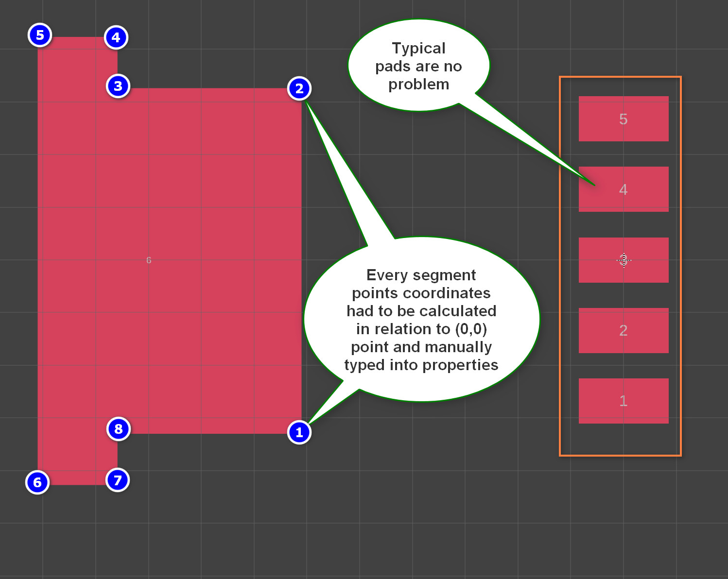Select vertex marker 2 at the top right
The image size is (728, 579).
300,88
